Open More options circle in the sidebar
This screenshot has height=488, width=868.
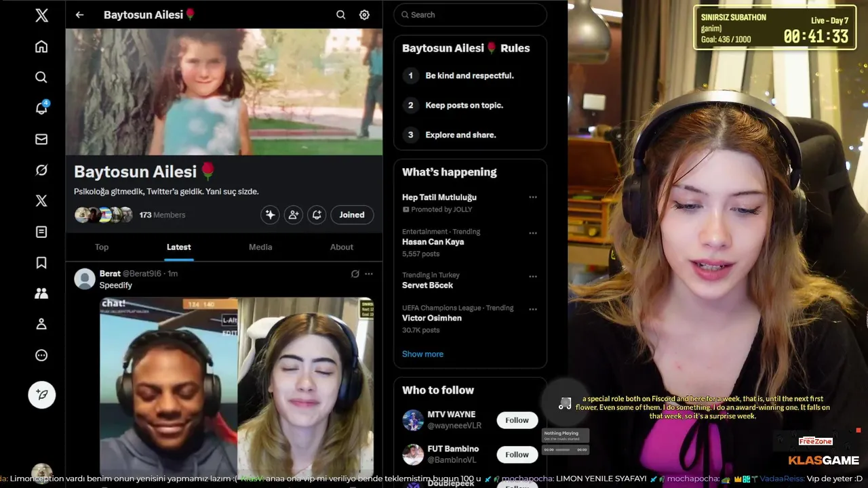(41, 355)
